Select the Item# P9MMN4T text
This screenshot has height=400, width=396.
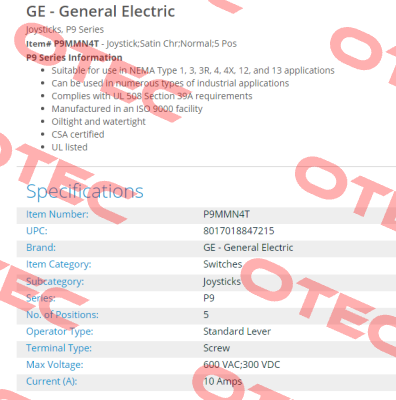(x=63, y=44)
